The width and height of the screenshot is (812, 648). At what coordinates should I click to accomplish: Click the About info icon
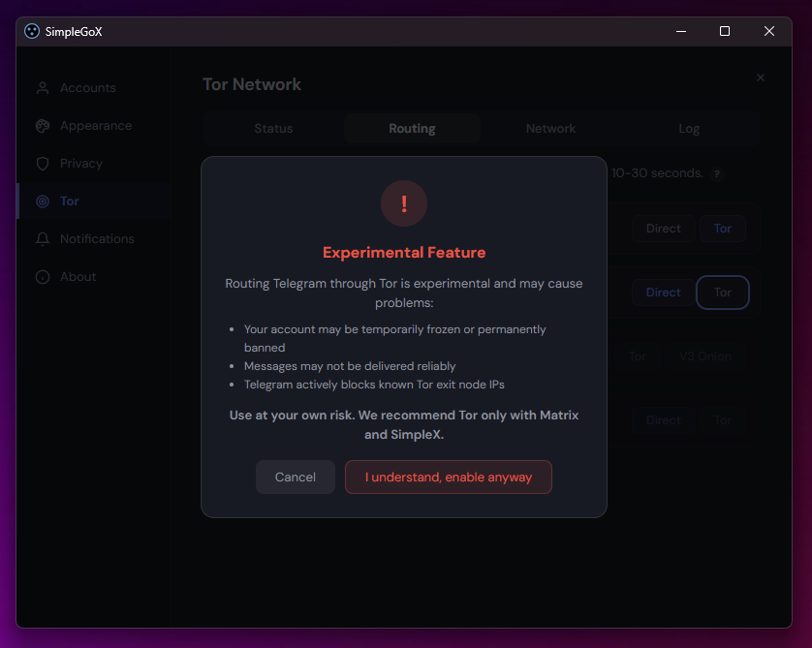pyautogui.click(x=43, y=277)
